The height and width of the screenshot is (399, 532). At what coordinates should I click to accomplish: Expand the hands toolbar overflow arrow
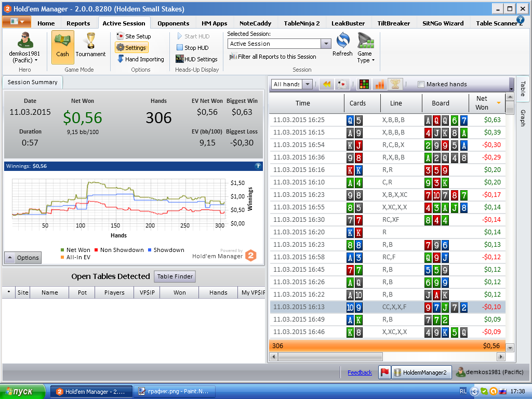(511, 89)
